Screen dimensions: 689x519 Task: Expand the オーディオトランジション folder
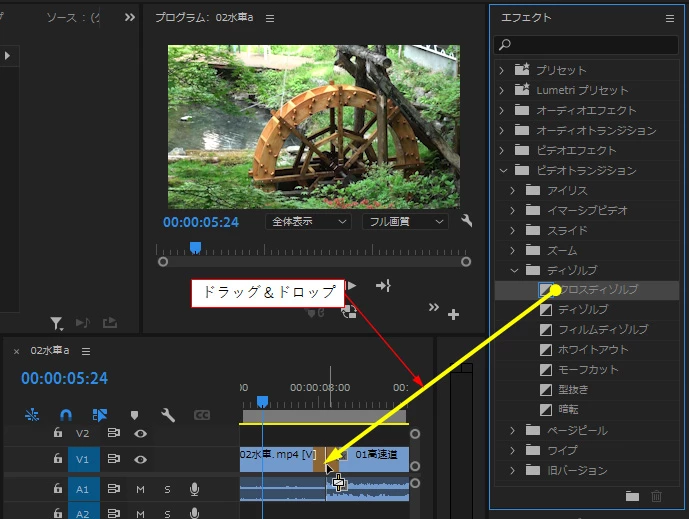click(502, 130)
